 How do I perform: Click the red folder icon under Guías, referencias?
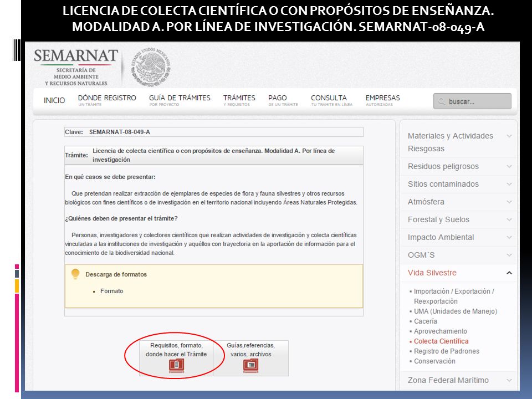pos(250,365)
